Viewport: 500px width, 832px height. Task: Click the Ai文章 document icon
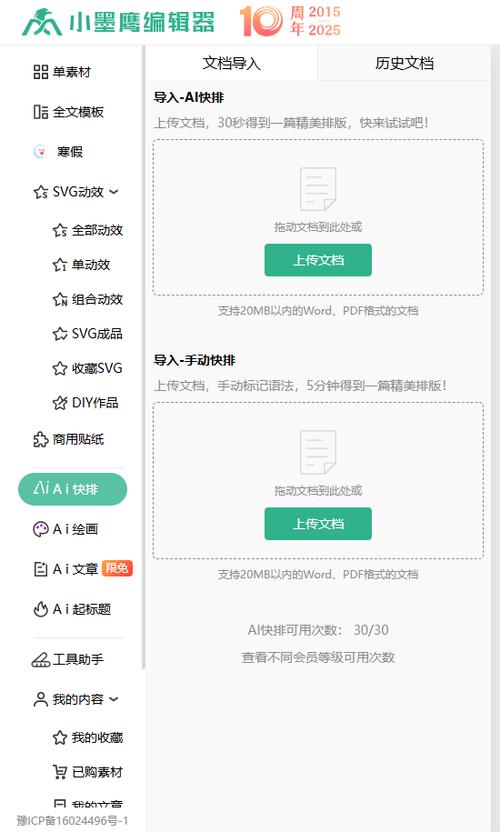[x=41, y=569]
